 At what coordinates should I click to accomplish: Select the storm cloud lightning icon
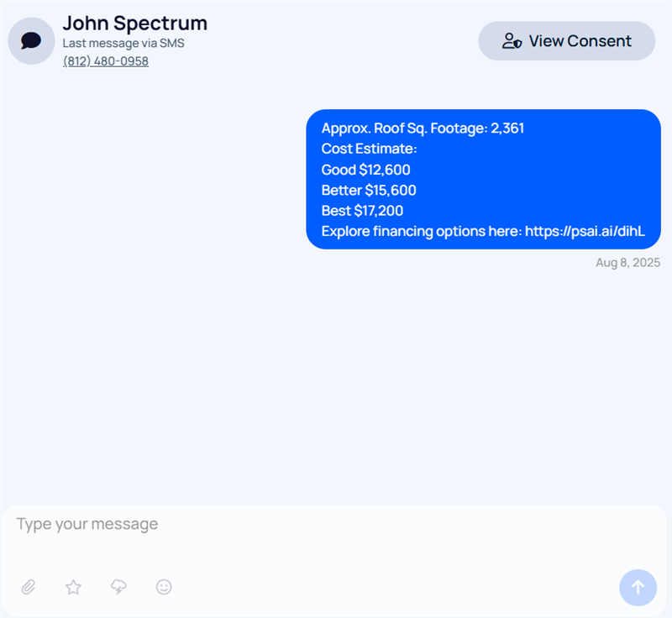tap(118, 587)
